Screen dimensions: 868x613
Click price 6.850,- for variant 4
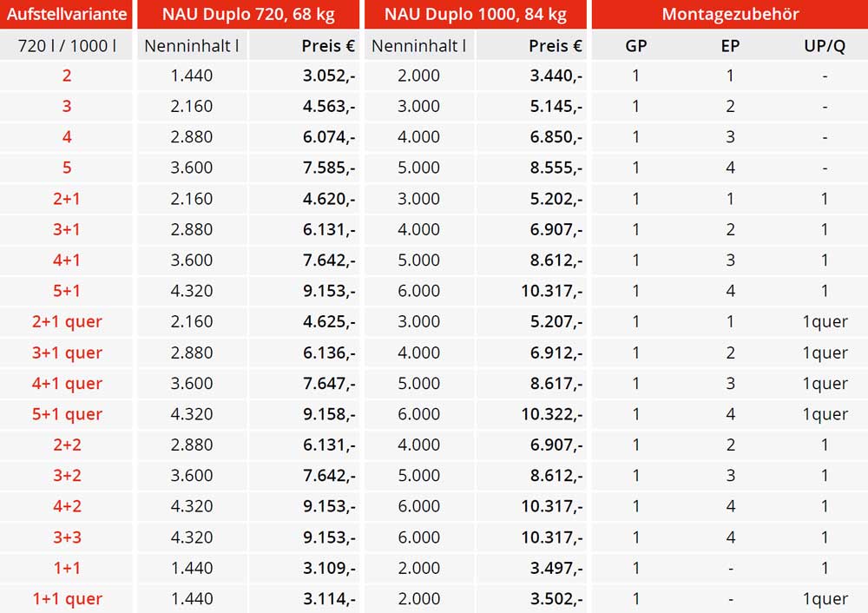556,137
